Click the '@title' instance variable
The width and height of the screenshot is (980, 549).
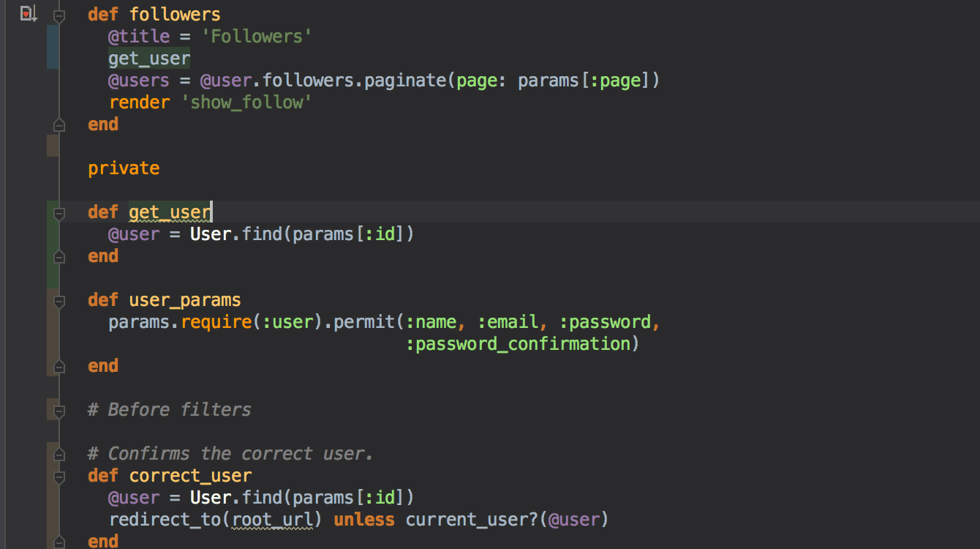pyautogui.click(x=139, y=37)
